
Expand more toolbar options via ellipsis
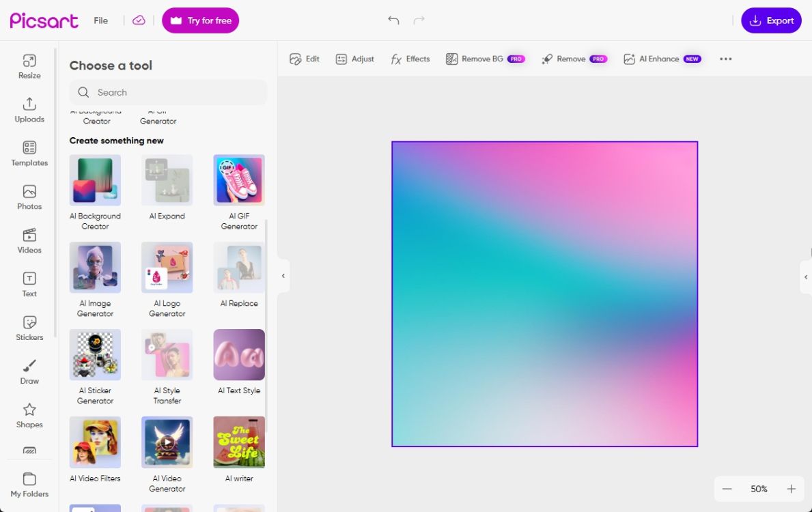(x=725, y=59)
